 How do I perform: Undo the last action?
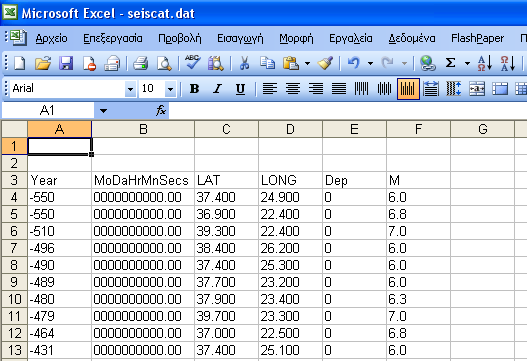pos(353,63)
